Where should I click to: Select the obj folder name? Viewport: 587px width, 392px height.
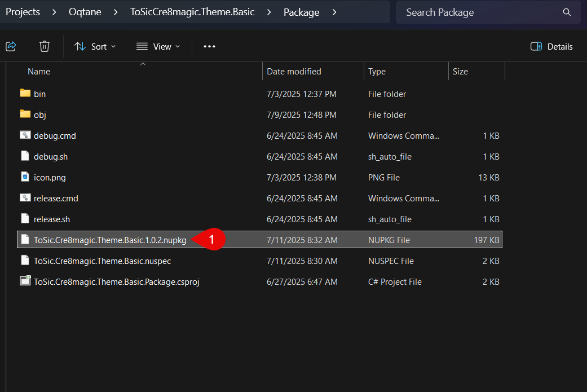coord(39,115)
